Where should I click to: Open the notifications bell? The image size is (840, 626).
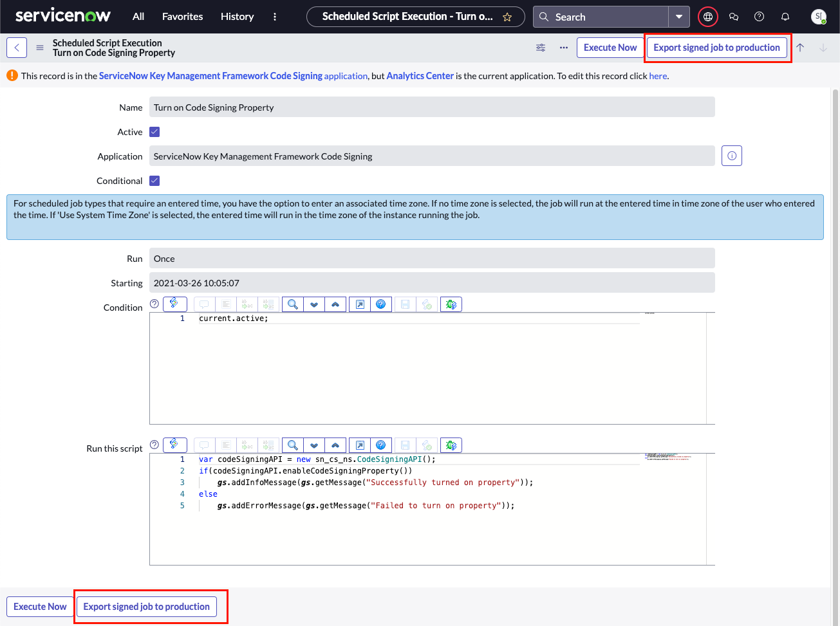click(785, 17)
